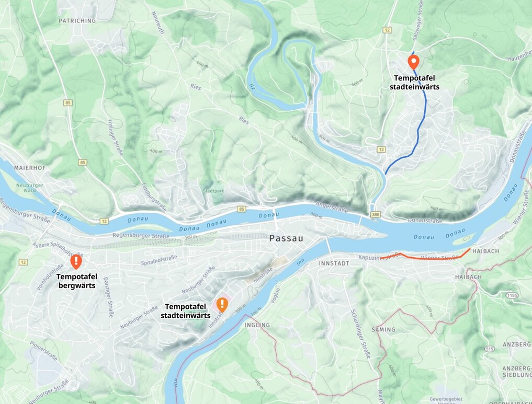Viewport: 532px width, 404px height.
Task: Click the road 1155 shield east of Haibach
Action: pyautogui.click(x=512, y=295)
